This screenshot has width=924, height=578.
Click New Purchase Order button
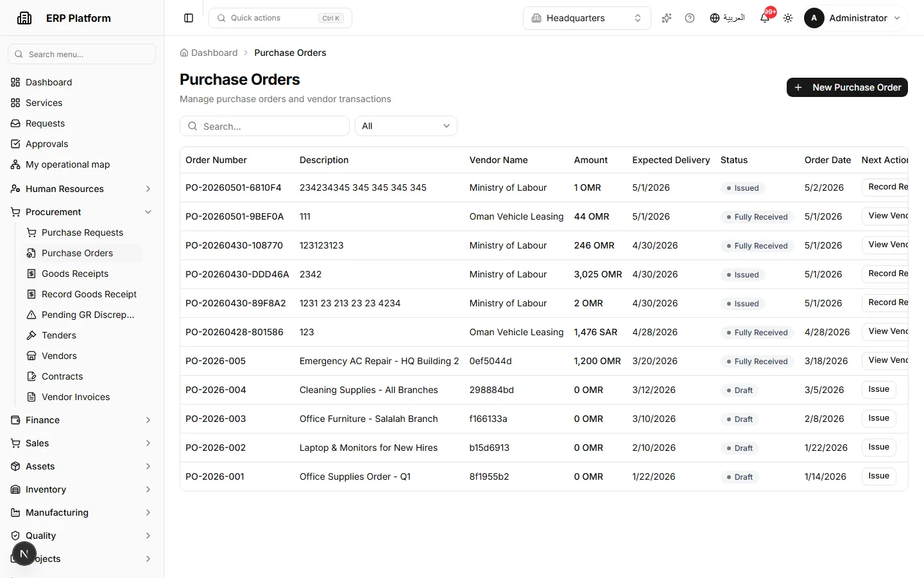[x=847, y=87]
